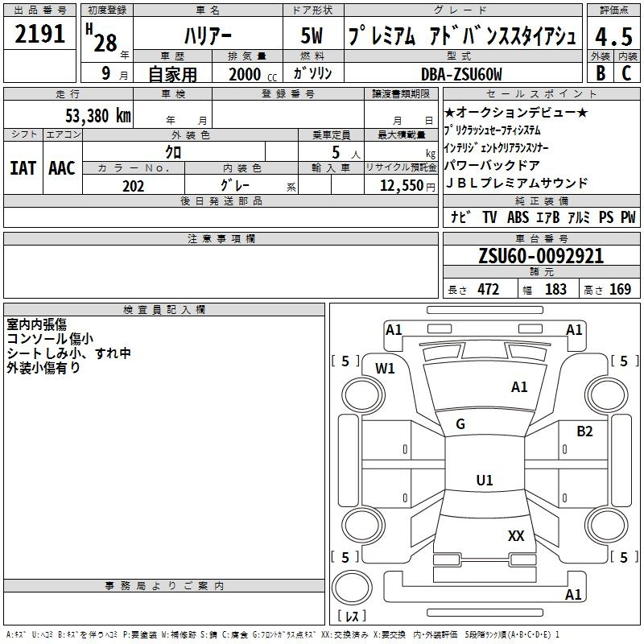Screen dimensions: 644x644
Task: Click the レス marker below the car diagram
Action: click(x=352, y=616)
